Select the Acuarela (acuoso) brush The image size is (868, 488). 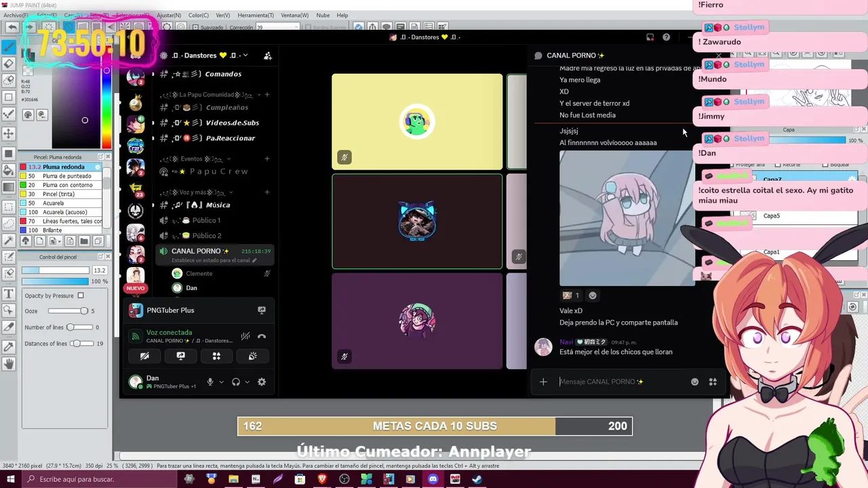[61, 212]
